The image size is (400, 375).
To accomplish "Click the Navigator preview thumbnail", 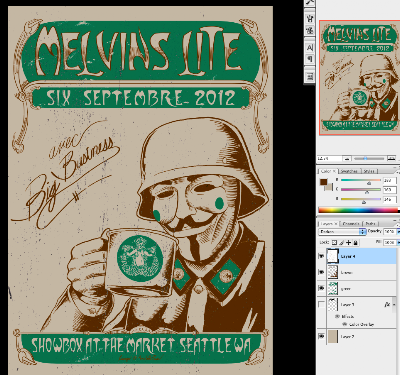I will tap(360, 78).
